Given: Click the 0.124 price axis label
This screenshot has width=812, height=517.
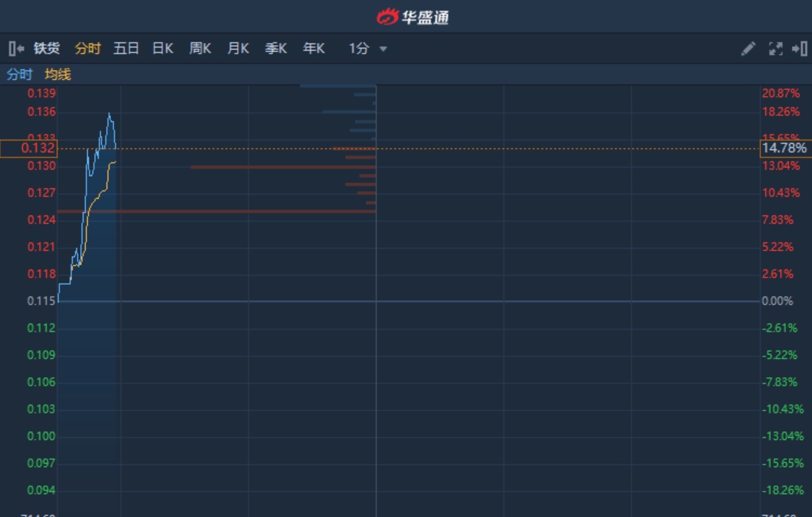Looking at the screenshot, I should click(41, 220).
